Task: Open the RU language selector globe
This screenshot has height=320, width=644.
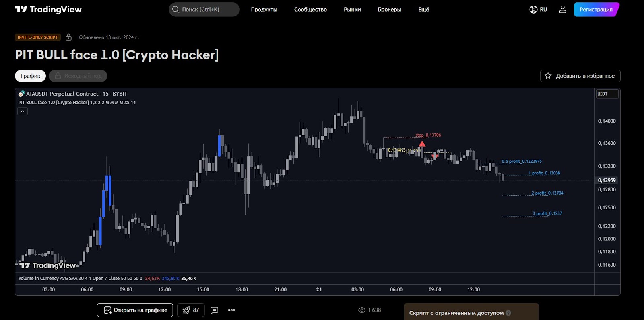Action: coord(538,10)
